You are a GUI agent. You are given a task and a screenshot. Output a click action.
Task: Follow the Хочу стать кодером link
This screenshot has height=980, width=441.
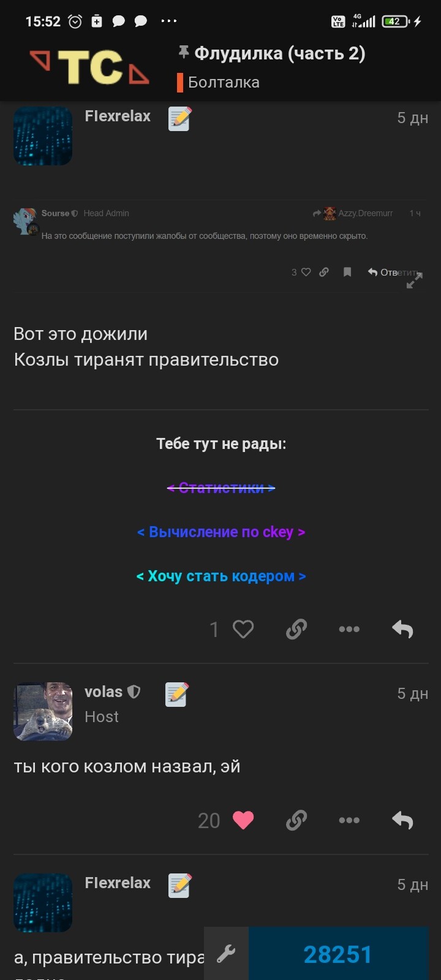[221, 576]
